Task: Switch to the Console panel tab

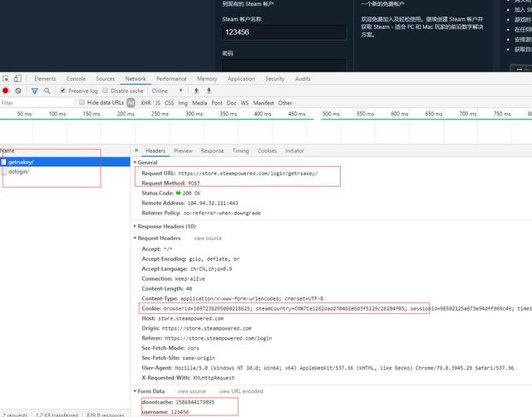Action: click(x=76, y=79)
